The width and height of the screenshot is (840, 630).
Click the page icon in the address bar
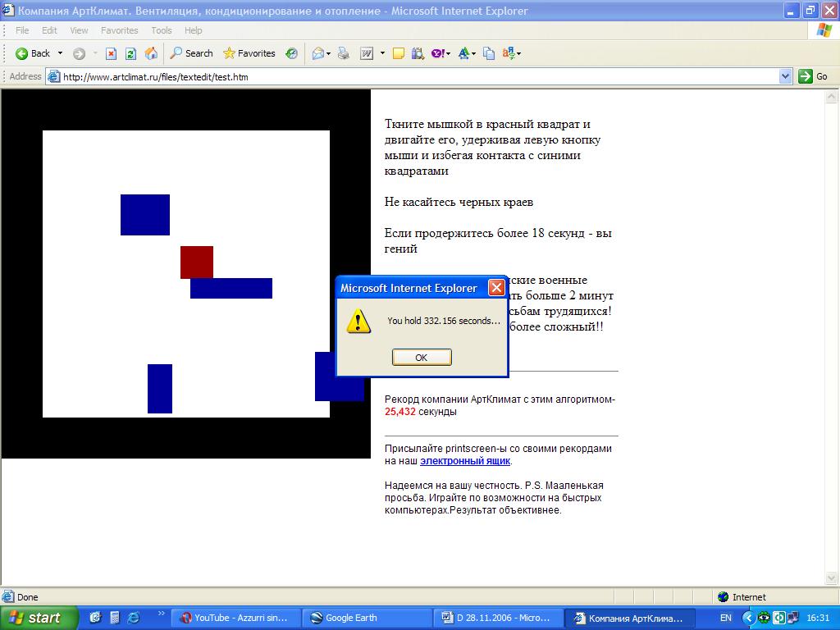[x=53, y=76]
